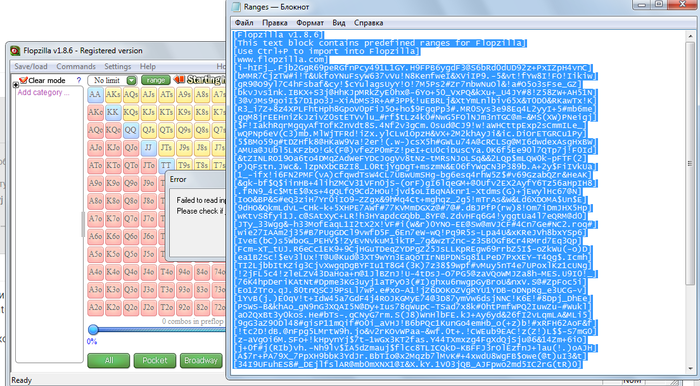This screenshot has height=386, width=700.
Task: Open Правка menu in Notepad
Action: (x=275, y=23)
